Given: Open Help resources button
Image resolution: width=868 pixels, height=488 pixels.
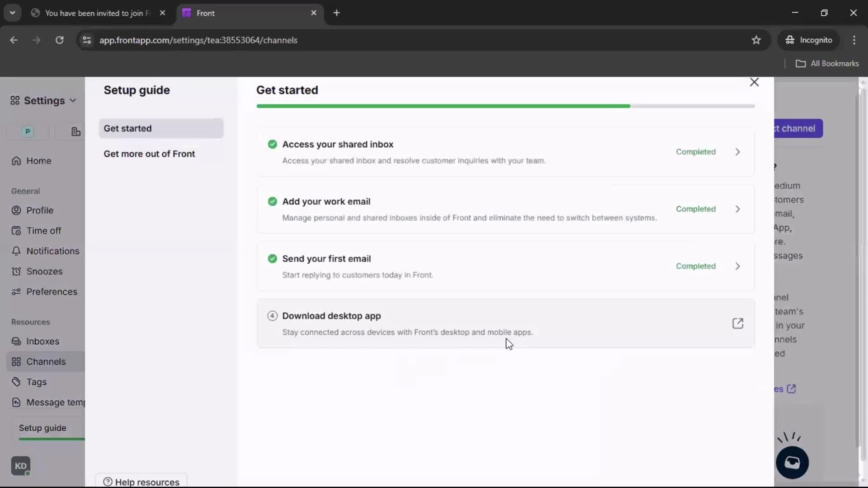Looking at the screenshot, I should (141, 482).
